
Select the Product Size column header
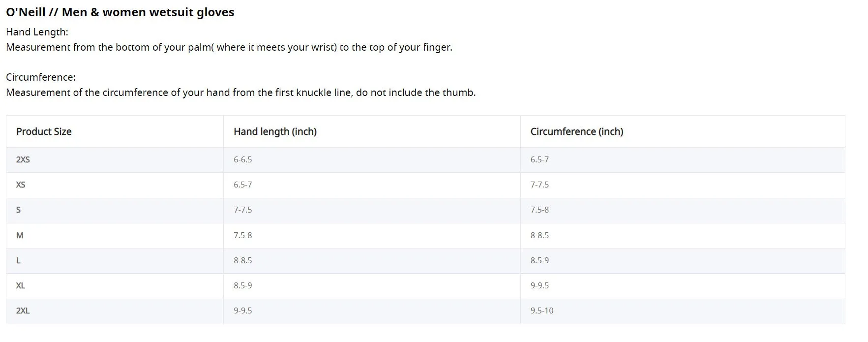point(44,131)
